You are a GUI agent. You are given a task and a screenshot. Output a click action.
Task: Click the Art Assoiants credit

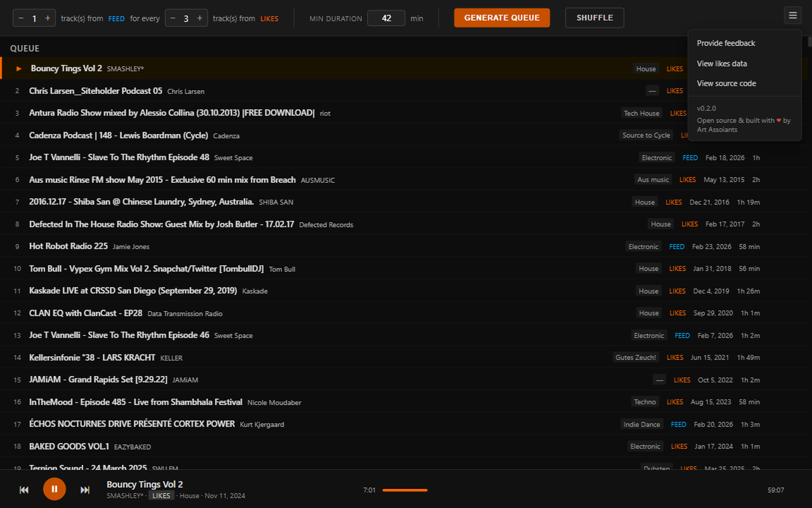717,130
